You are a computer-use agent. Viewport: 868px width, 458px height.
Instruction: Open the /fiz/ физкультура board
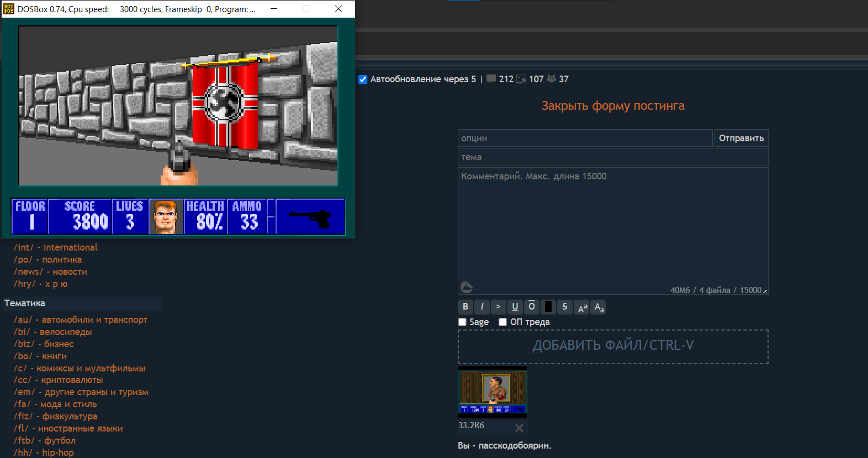pyautogui.click(x=56, y=416)
